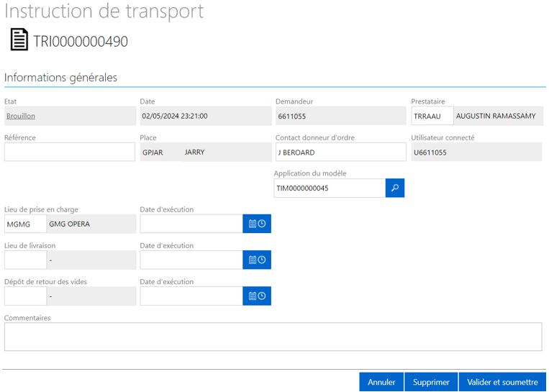549x392 pixels.
Task: Click Contact donneur d'ordre field with J BEROARD
Action: (340, 152)
